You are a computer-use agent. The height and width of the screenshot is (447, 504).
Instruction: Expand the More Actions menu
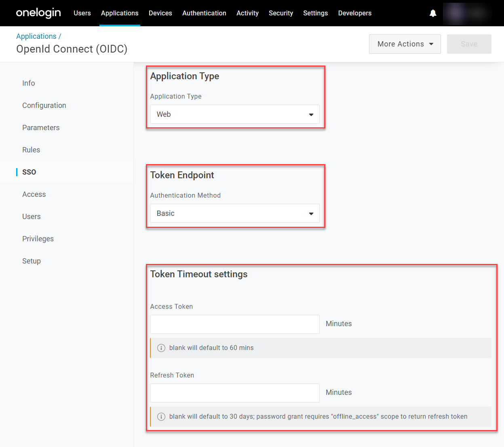pyautogui.click(x=405, y=44)
